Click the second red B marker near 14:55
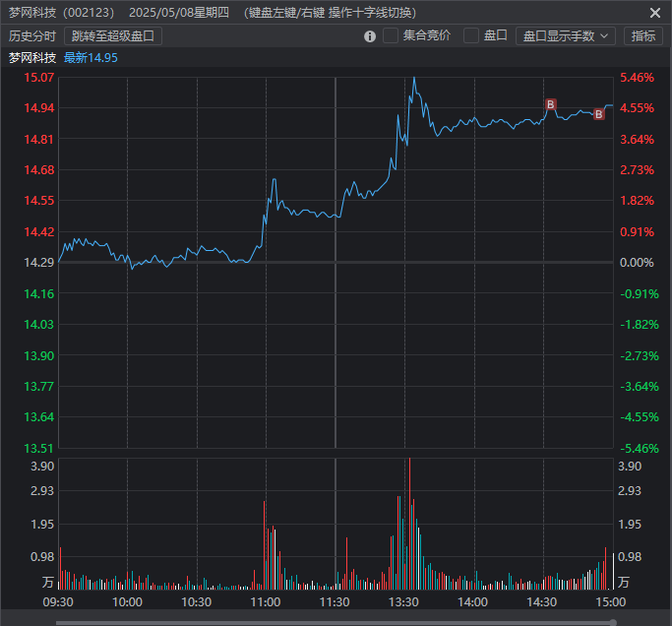Image resolution: width=672 pixels, height=626 pixels. tap(598, 114)
